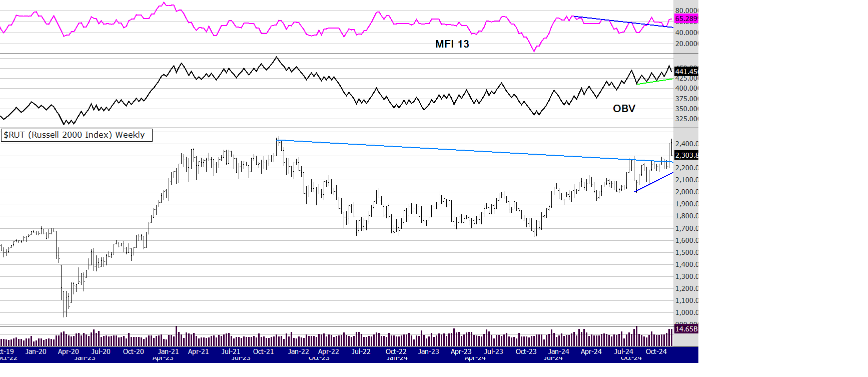Click the 80.000 MFI scale label
The image size is (868, 377).
[686, 11]
